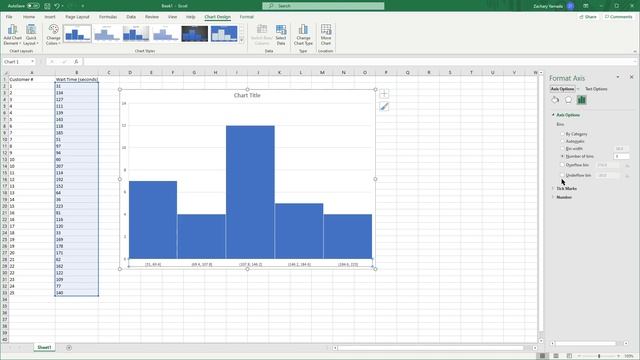
Task: Click the vertical scrollbar down arrow
Action: click(541, 341)
